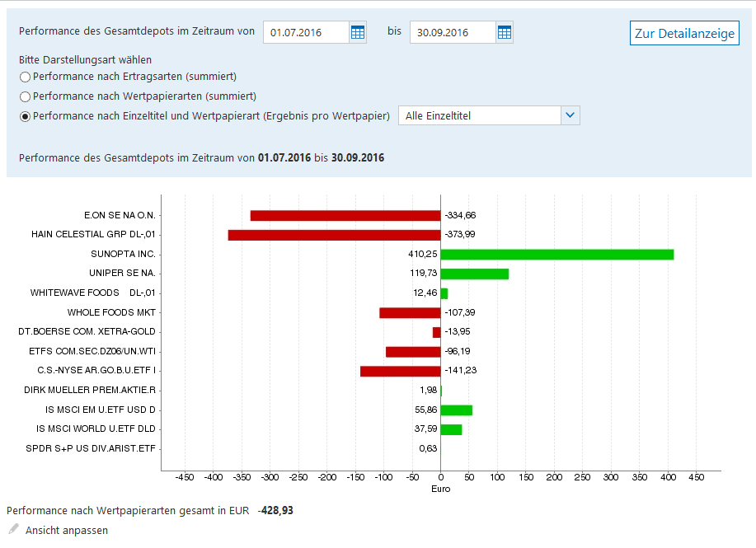Click the Zur Detailanzeige button

click(684, 33)
